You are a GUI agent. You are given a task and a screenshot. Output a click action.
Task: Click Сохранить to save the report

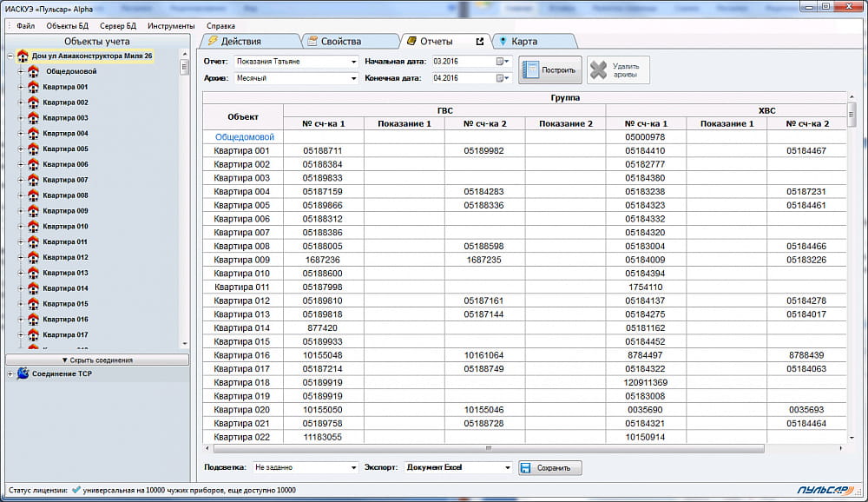click(x=550, y=468)
